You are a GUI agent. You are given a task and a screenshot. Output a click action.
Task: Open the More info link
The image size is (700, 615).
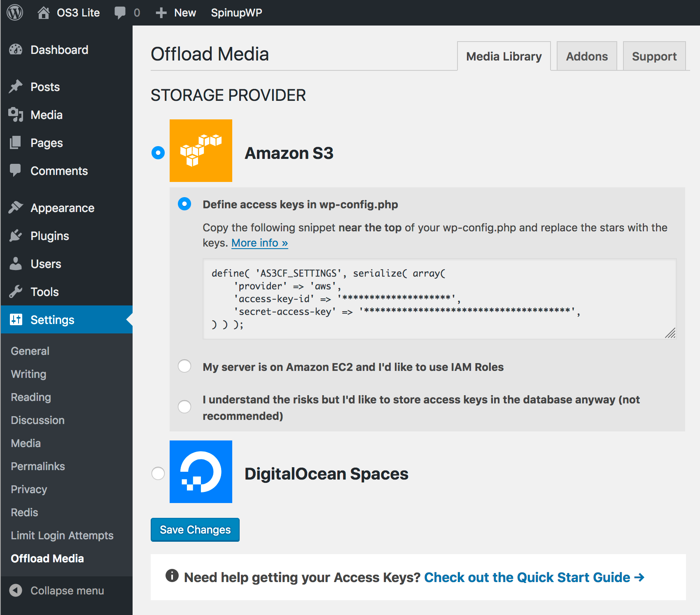tap(259, 243)
